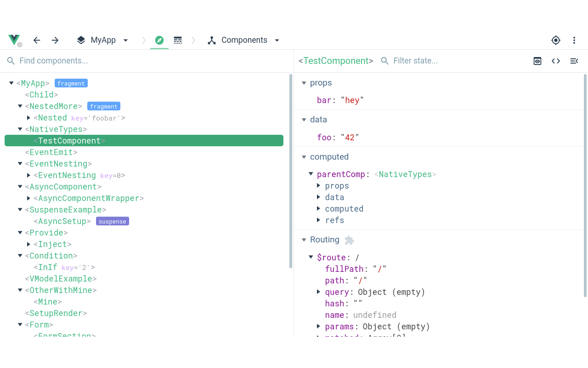Collapse the NativeTypes node

[x=20, y=129]
